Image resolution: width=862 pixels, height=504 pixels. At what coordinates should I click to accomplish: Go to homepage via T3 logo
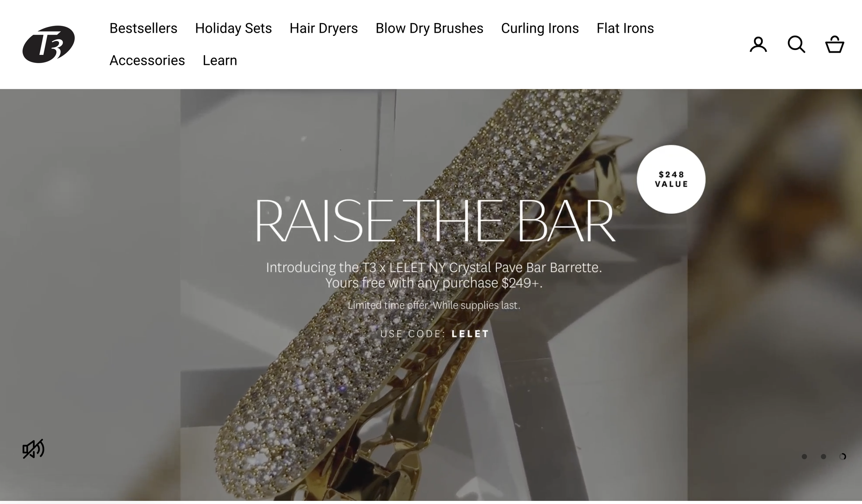(x=49, y=44)
